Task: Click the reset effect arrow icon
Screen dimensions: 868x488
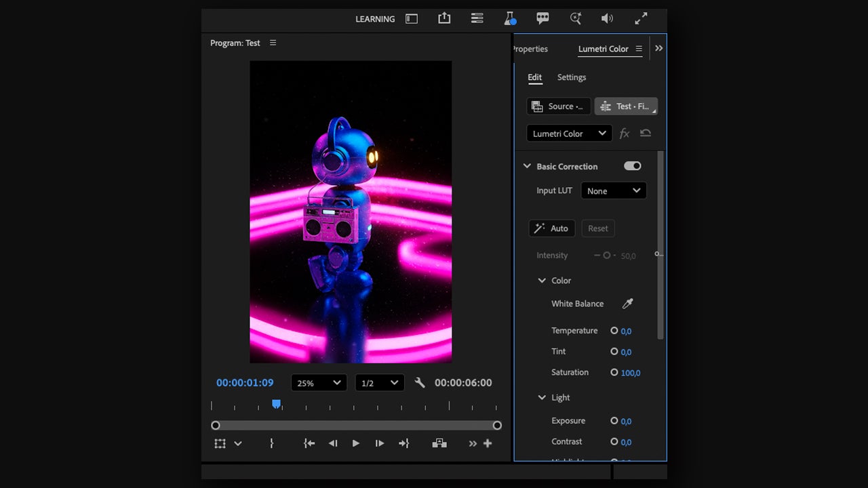Action: [x=646, y=134]
